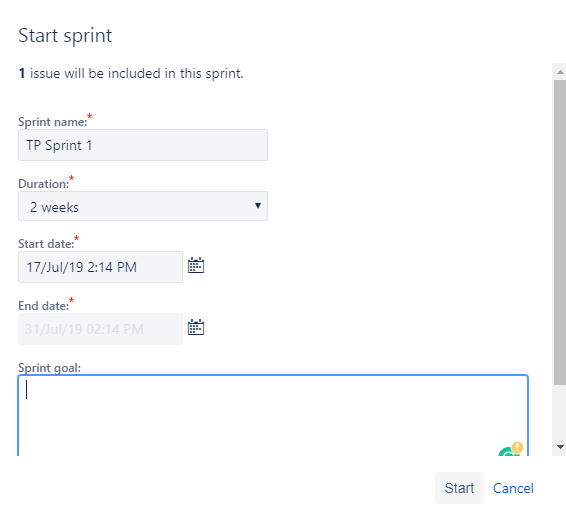Click the Start date input field
Image resolution: width=566 pixels, height=523 pixels.
(100, 267)
